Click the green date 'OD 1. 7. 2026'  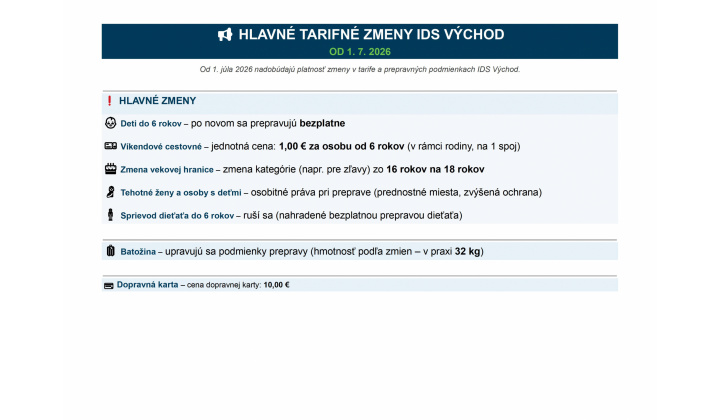coord(360,51)
